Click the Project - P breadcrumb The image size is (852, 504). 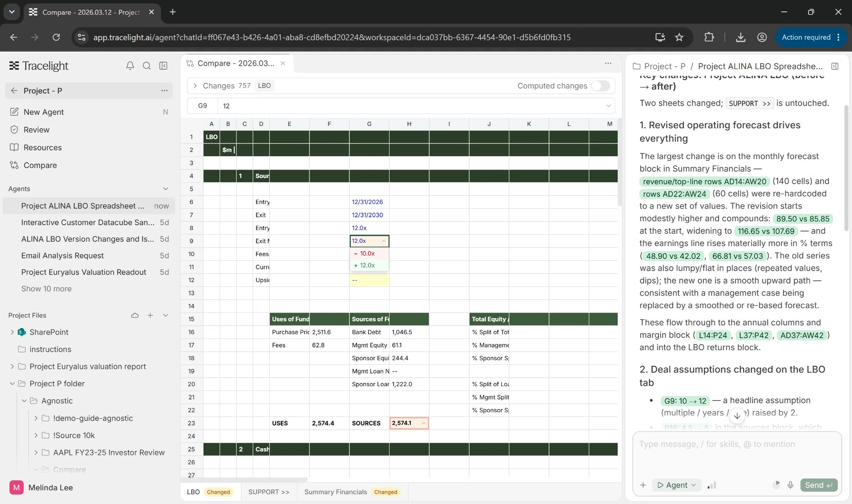click(665, 66)
